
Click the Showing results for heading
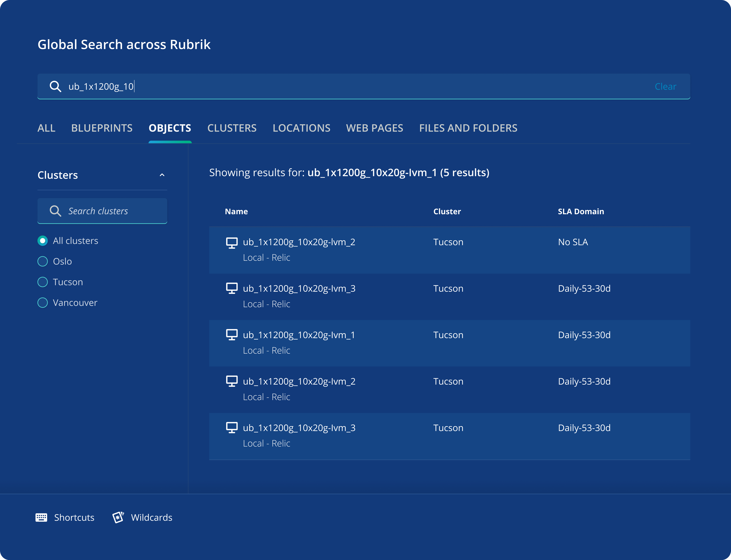coord(349,173)
